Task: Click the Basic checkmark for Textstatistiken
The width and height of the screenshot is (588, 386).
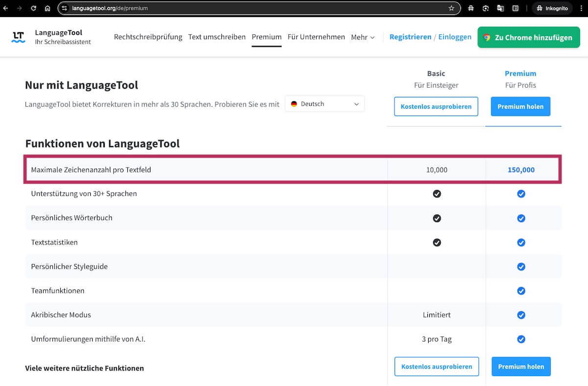Action: (437, 242)
